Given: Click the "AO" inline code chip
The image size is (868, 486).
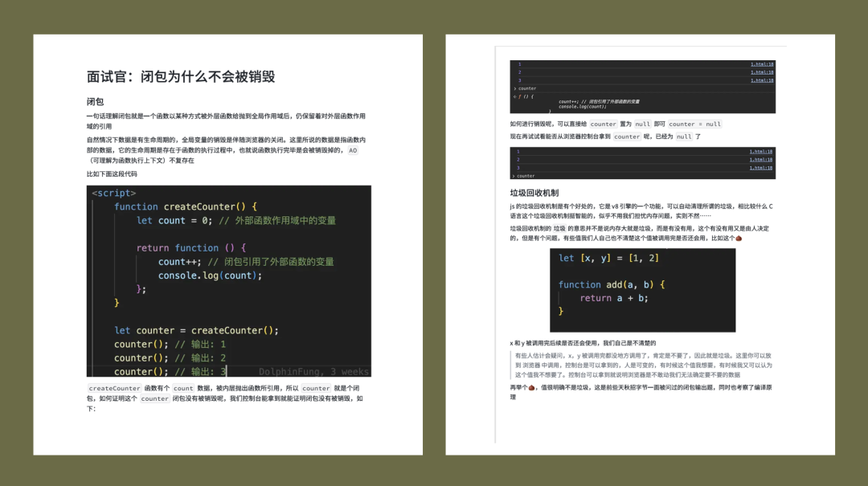Looking at the screenshot, I should point(353,150).
